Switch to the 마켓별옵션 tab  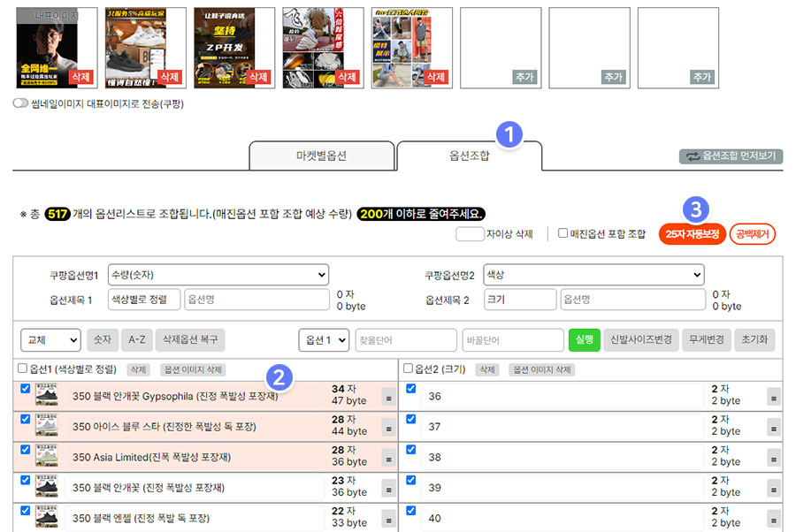coord(321,156)
